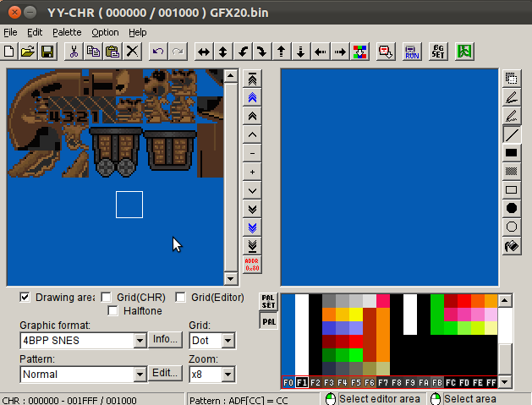Image resolution: width=532 pixels, height=405 pixels.
Task: Undo last action
Action: tap(158, 52)
